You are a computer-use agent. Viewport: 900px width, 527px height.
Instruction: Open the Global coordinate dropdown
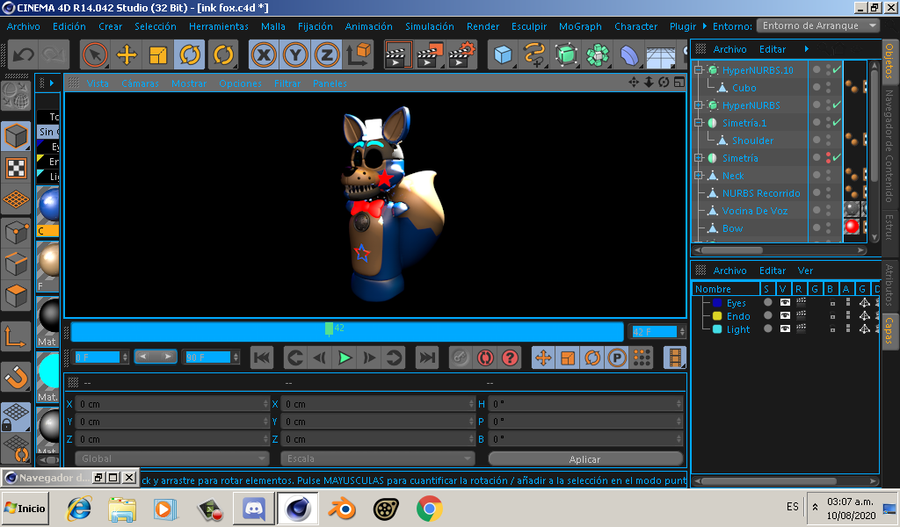tap(172, 459)
